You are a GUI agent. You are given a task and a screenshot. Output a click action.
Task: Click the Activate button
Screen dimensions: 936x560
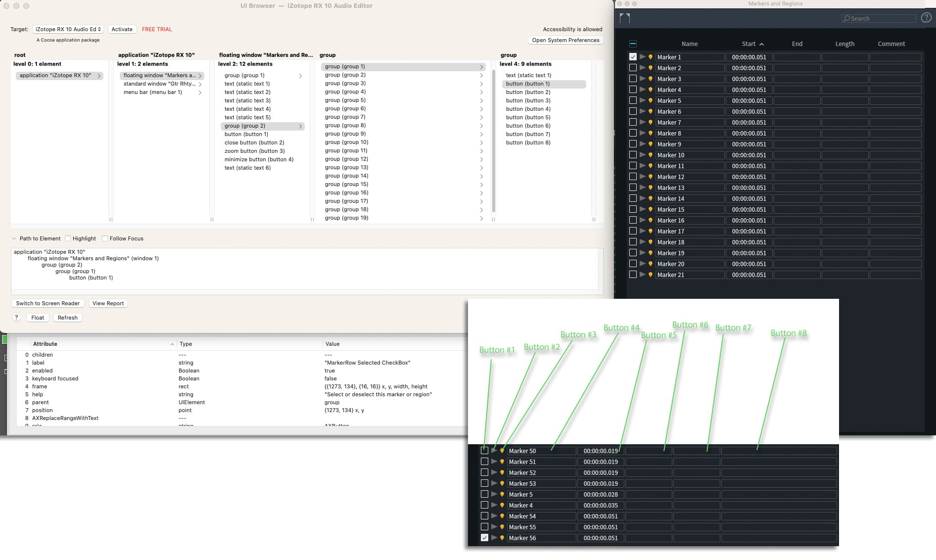pos(122,29)
